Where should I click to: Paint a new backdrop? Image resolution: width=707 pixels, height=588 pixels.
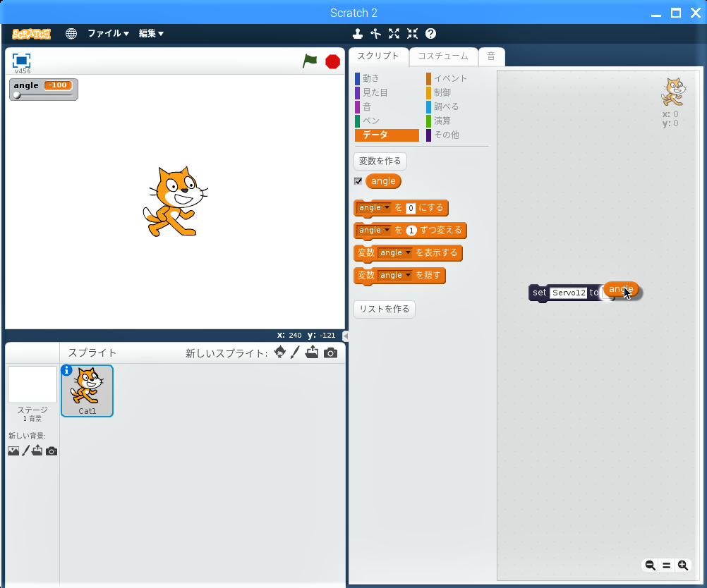point(25,451)
